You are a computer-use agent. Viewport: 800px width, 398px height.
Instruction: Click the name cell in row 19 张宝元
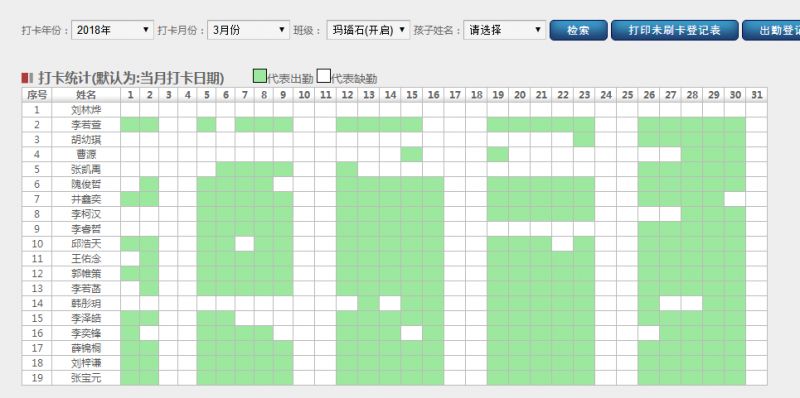click(x=86, y=378)
